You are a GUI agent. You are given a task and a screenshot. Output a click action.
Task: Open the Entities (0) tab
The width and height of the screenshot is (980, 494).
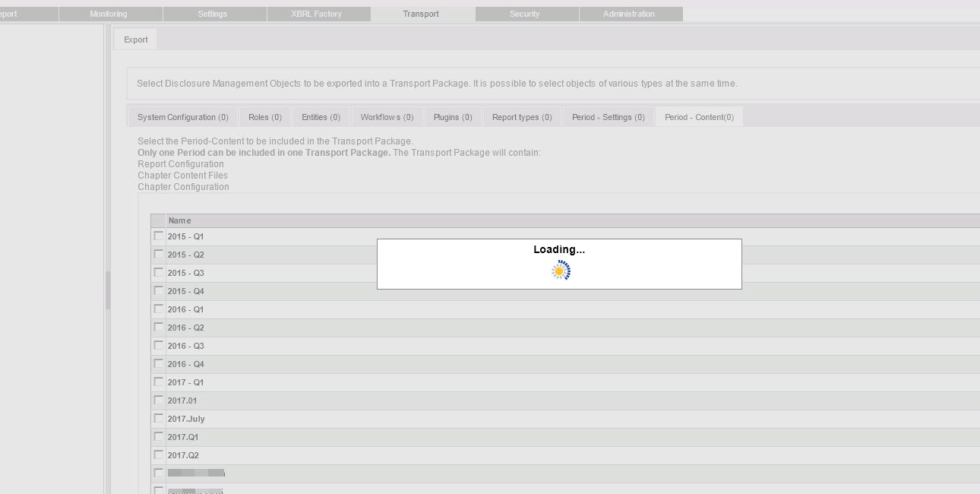tap(321, 117)
